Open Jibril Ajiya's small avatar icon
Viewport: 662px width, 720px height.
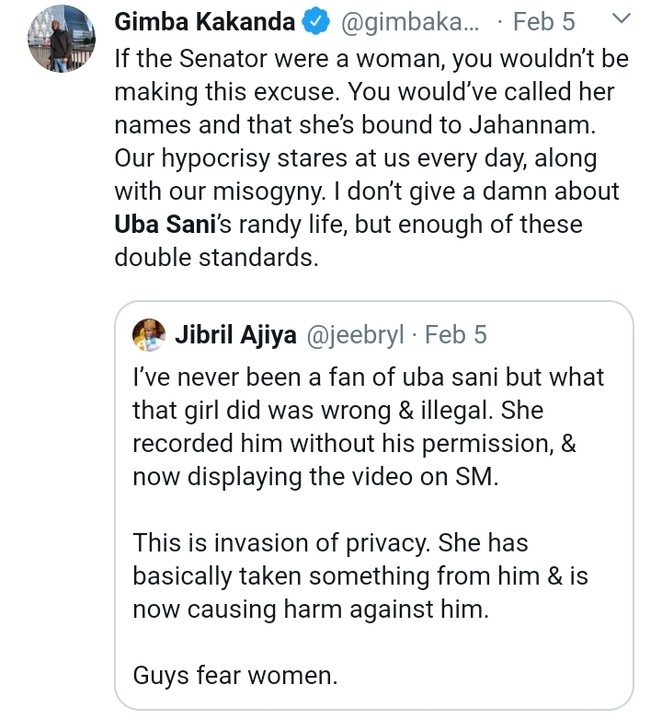[149, 334]
